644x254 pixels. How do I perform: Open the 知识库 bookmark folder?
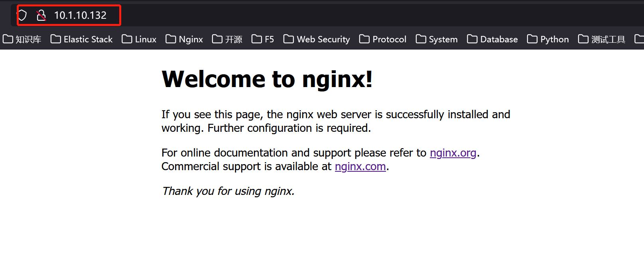point(22,39)
